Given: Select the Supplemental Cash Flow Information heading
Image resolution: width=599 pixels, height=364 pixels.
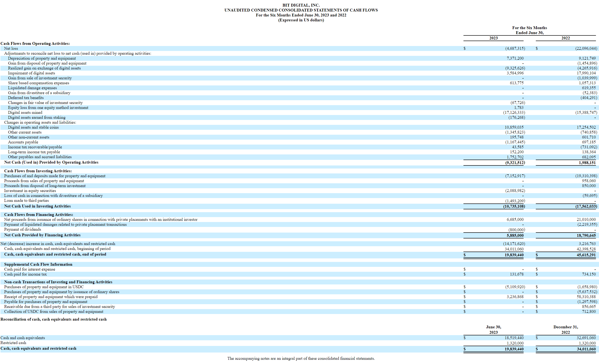Looking at the screenshot, I should 38,264.
